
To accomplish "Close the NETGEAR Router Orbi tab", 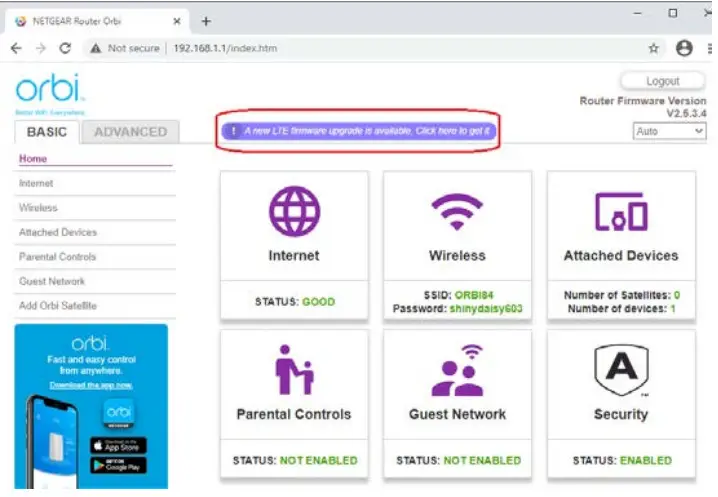I will 177,21.
